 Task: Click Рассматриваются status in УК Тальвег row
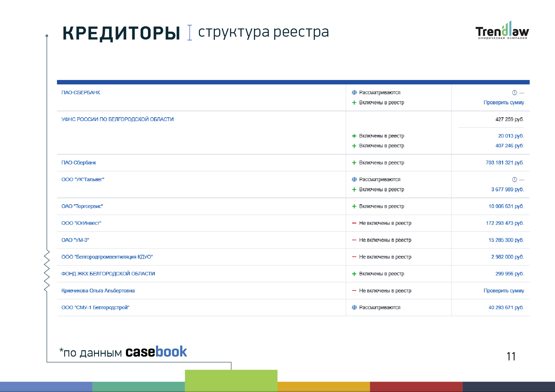pos(380,180)
